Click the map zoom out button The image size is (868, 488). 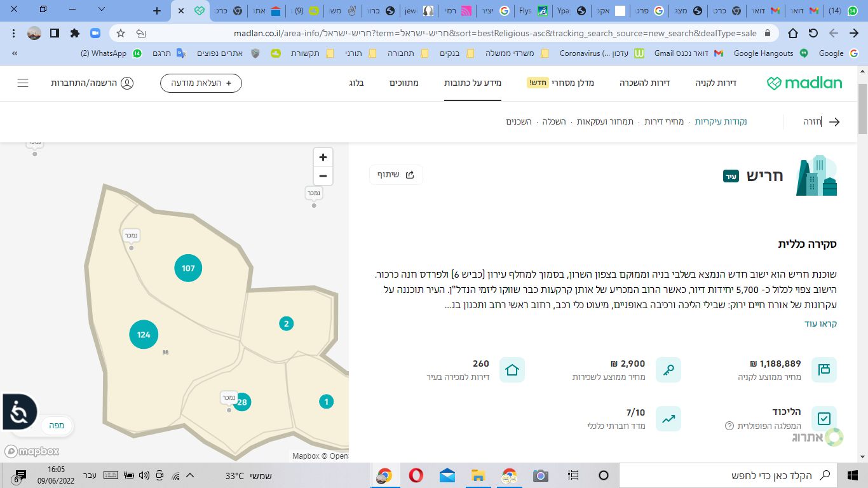[x=323, y=176]
